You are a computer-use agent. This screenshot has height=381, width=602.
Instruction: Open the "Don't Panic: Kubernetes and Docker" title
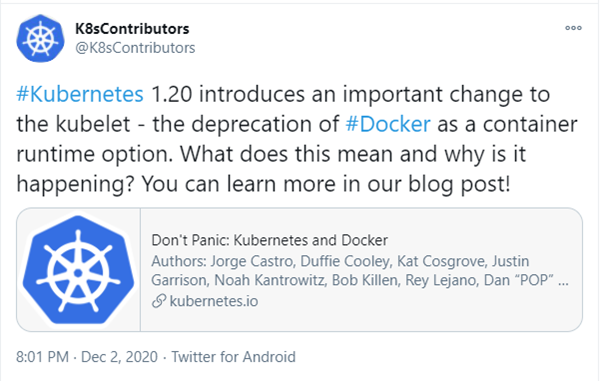[x=270, y=240]
